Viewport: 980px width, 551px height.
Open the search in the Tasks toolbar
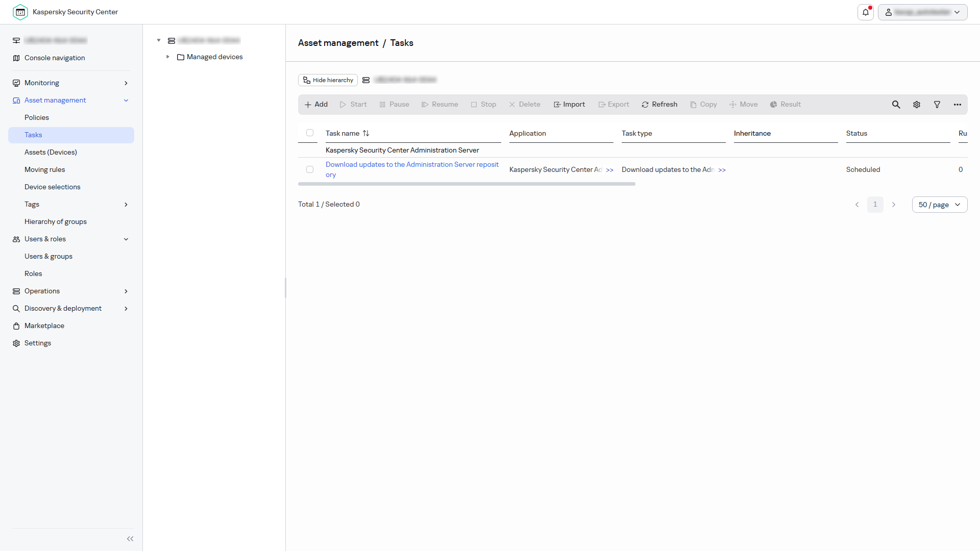tap(896, 104)
